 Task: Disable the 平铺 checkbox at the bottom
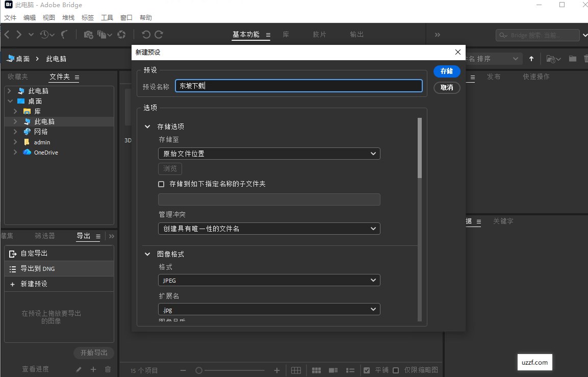tap(367, 370)
